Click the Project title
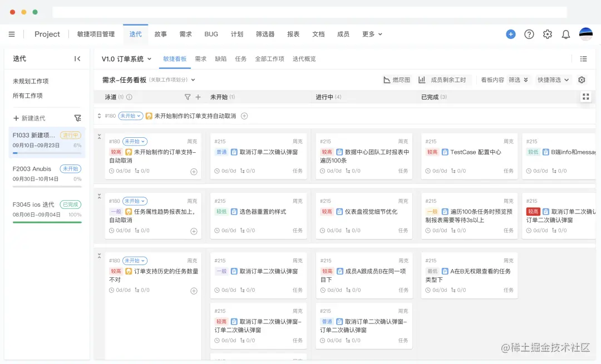This screenshot has height=364, width=601. click(47, 34)
